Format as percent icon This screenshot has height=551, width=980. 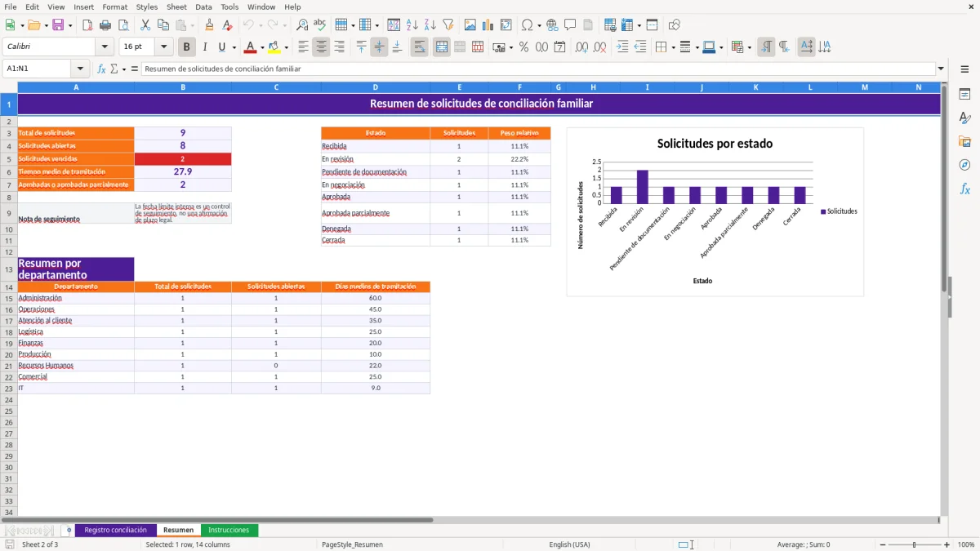point(523,47)
